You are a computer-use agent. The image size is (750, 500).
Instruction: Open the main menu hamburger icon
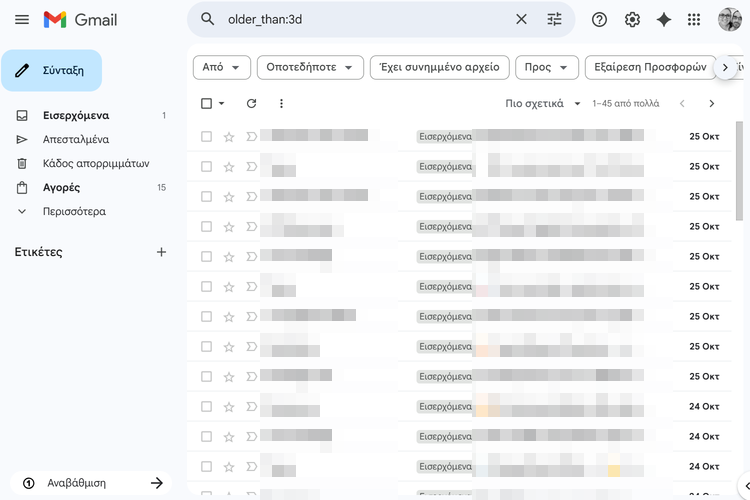pos(22,20)
